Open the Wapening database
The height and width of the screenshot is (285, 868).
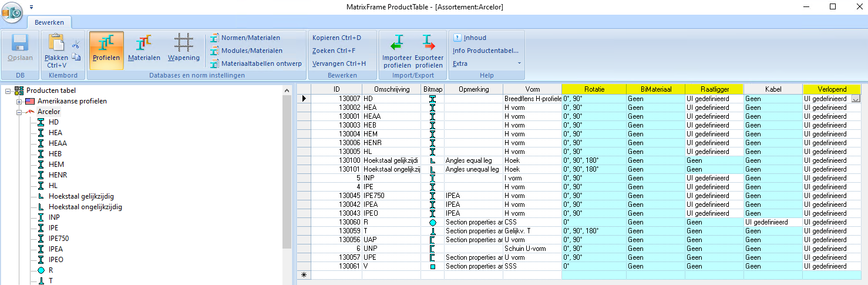pos(184,50)
